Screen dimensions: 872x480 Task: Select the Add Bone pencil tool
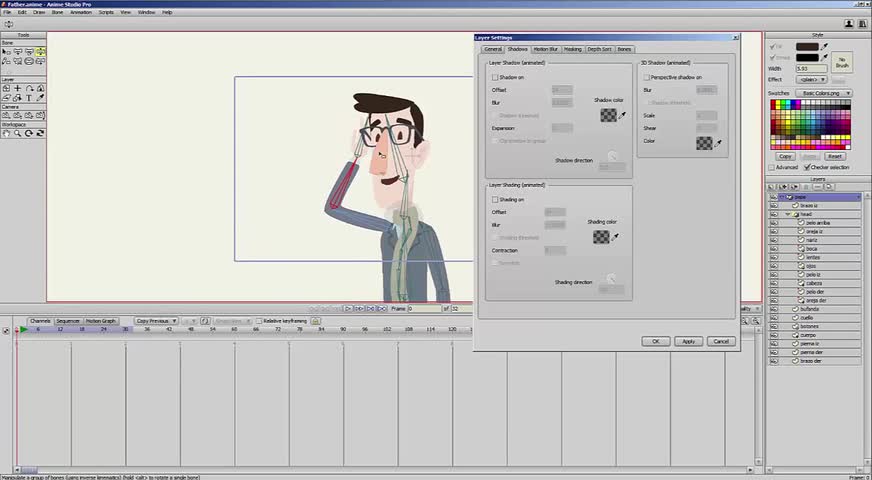point(6,61)
